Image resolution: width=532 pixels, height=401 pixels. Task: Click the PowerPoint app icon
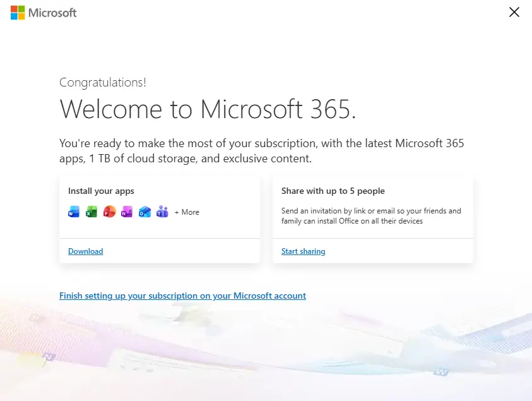pyautogui.click(x=109, y=212)
